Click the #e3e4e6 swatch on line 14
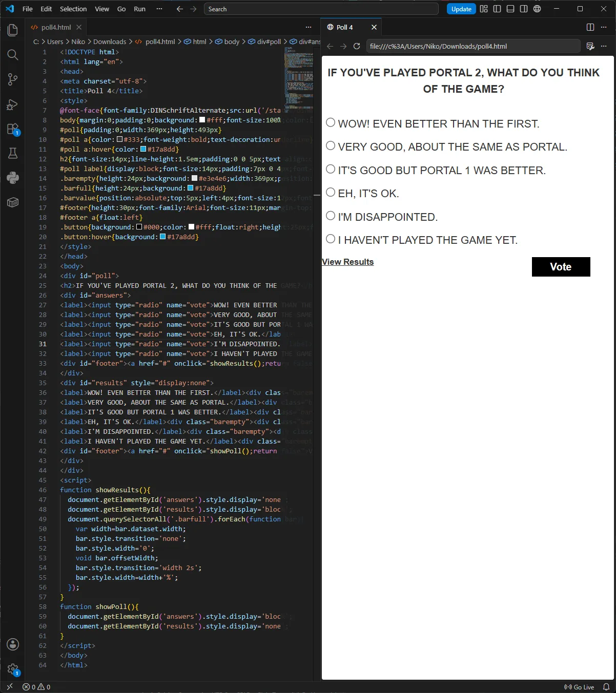 click(195, 178)
